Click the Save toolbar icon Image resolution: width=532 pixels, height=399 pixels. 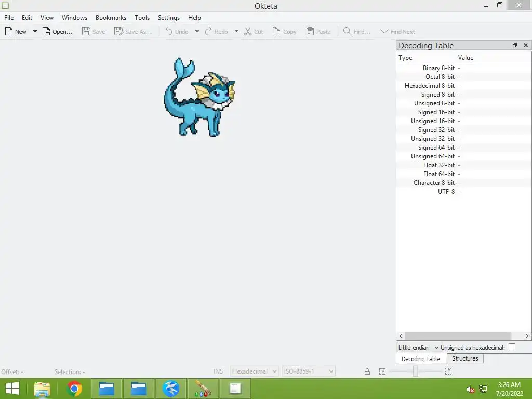tap(86, 32)
